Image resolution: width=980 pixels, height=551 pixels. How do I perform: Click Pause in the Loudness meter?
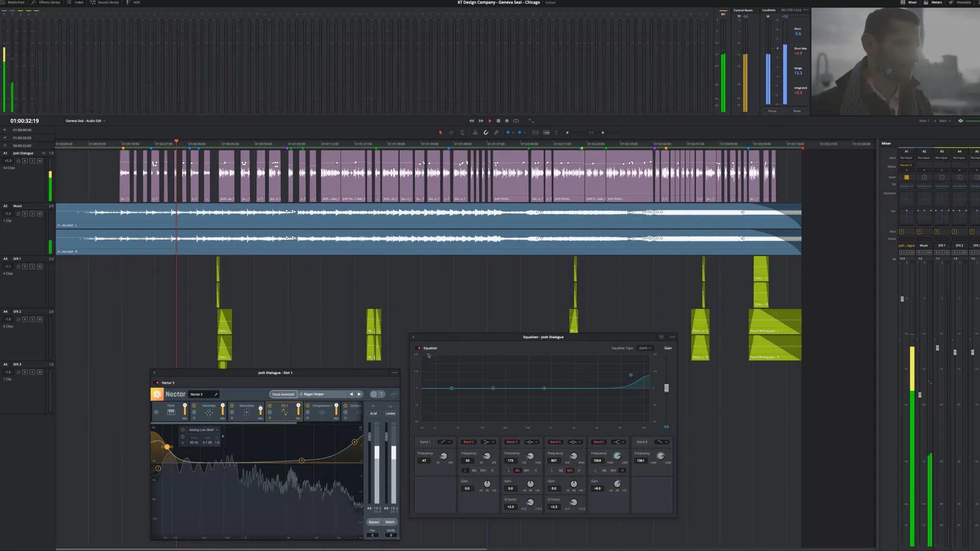tap(772, 111)
